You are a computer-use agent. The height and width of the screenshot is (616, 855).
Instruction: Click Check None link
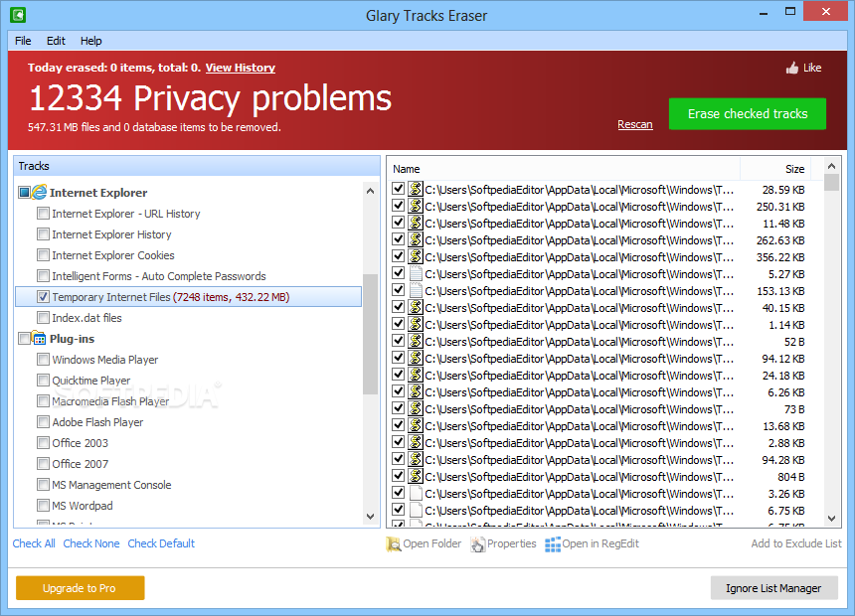(x=91, y=543)
